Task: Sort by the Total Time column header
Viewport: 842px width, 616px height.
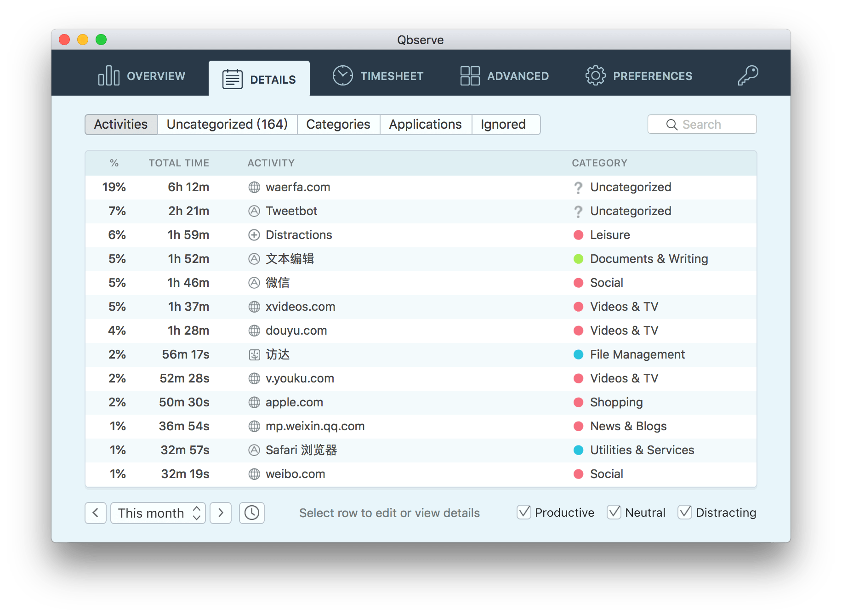Action: pyautogui.click(x=179, y=163)
